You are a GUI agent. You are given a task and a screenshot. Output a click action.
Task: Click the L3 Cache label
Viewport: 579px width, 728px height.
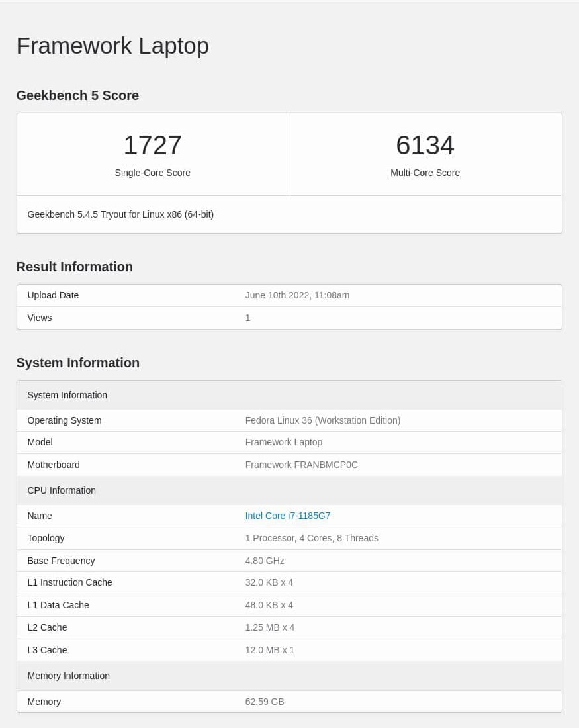[x=47, y=650]
